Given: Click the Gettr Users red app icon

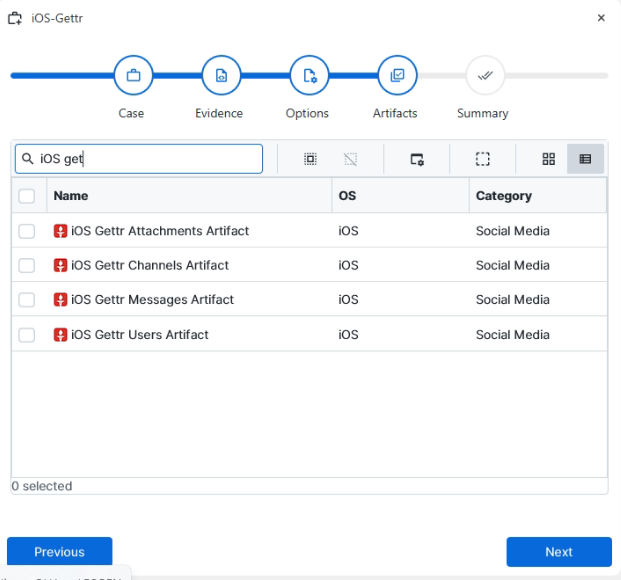Looking at the screenshot, I should (x=60, y=335).
